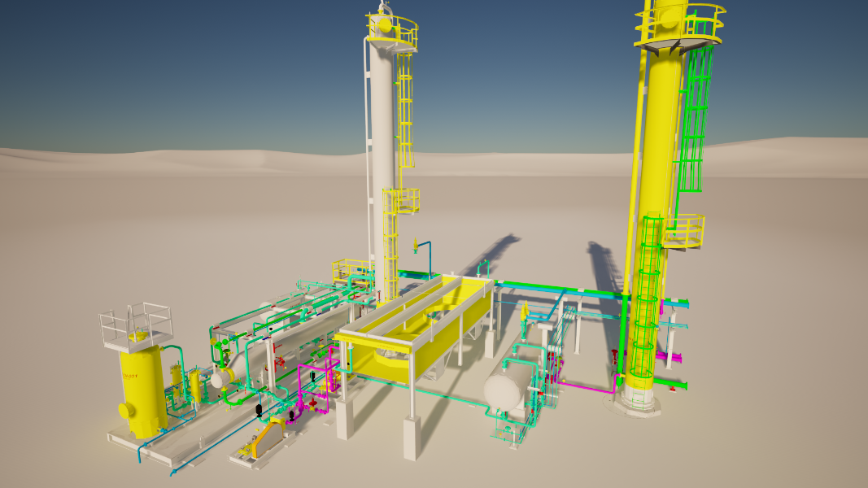Screen dimensions: 868x488
Task: Click the top platform of the white column
Action: click(392, 30)
